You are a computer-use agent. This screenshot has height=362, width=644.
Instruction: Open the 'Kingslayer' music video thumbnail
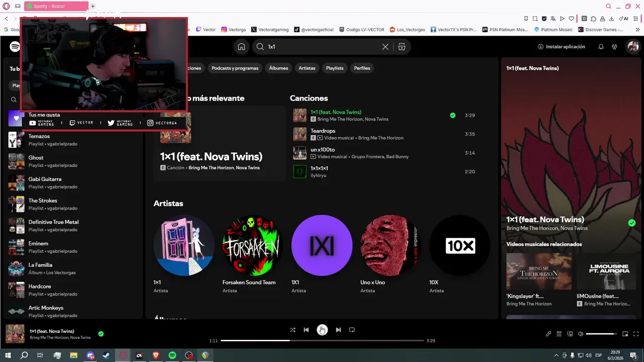click(x=539, y=271)
